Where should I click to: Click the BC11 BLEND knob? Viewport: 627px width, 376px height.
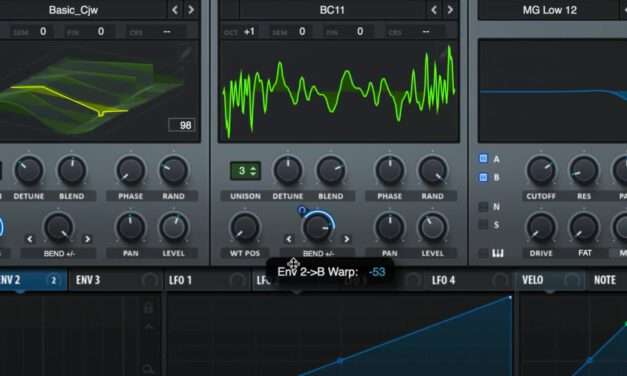(x=331, y=170)
